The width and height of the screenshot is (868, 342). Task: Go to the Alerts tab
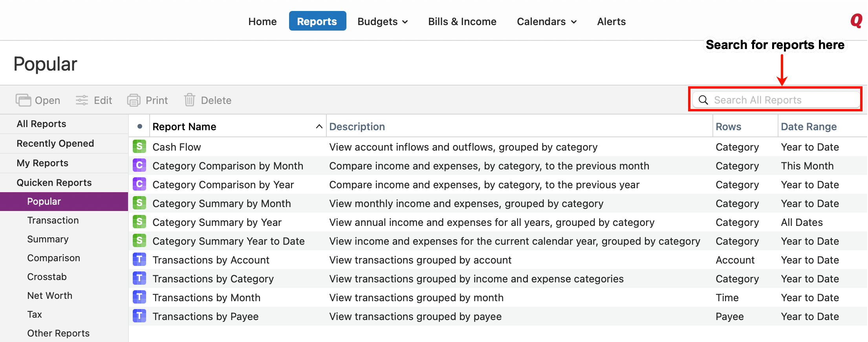point(611,22)
